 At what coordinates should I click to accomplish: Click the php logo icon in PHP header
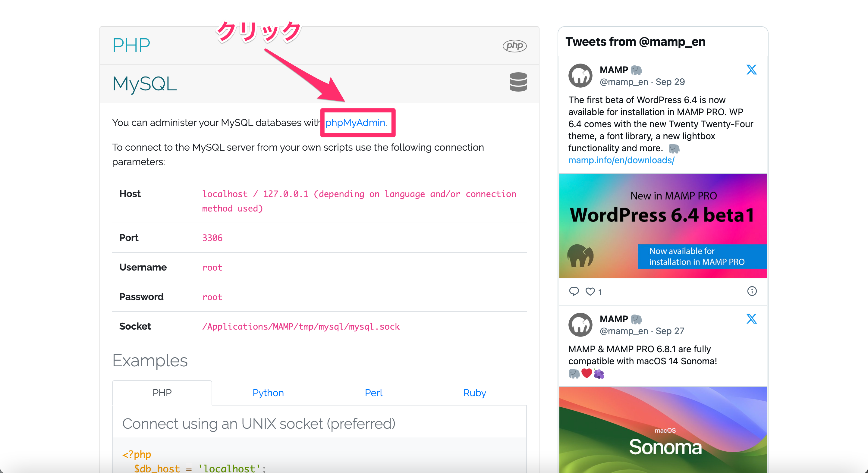(514, 45)
